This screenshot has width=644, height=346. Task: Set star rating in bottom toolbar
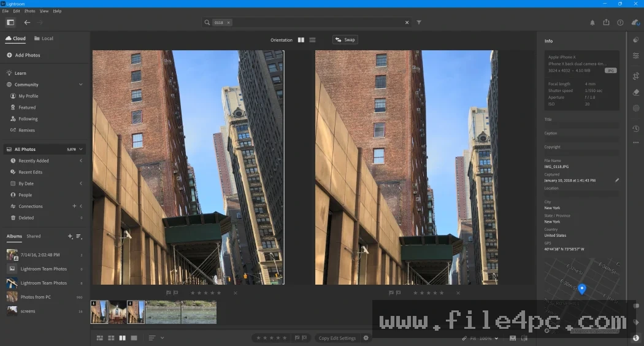click(271, 338)
